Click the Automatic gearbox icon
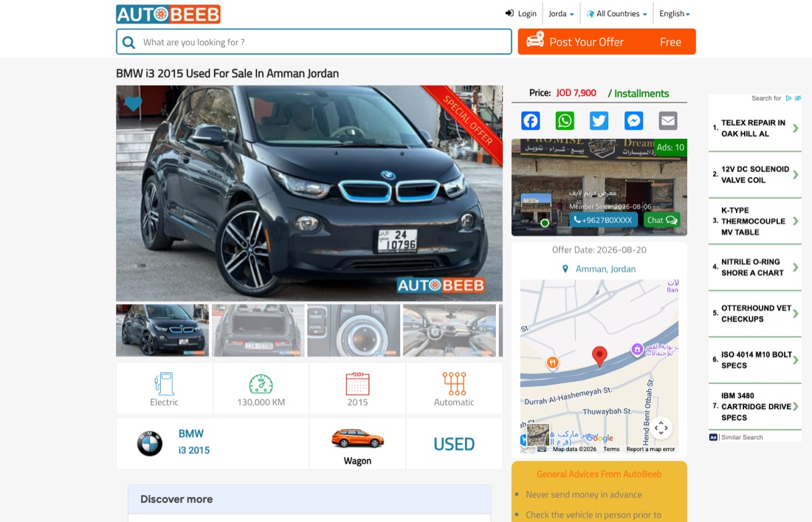 [454, 384]
